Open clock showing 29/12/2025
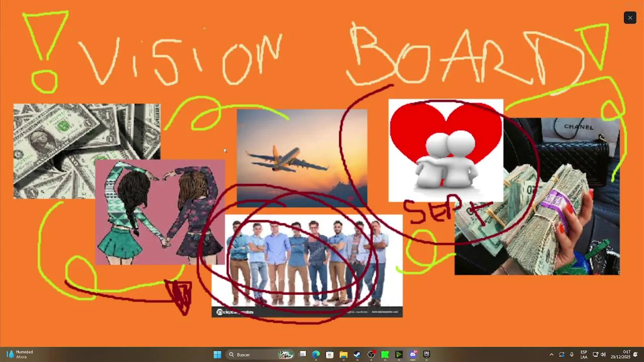644x362 pixels. [620, 354]
